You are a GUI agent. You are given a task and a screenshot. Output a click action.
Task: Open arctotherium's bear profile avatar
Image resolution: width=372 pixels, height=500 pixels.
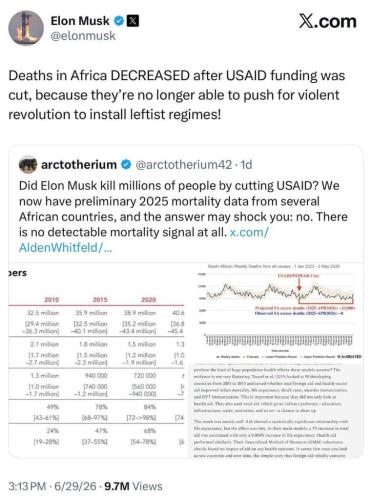pyautogui.click(x=28, y=165)
